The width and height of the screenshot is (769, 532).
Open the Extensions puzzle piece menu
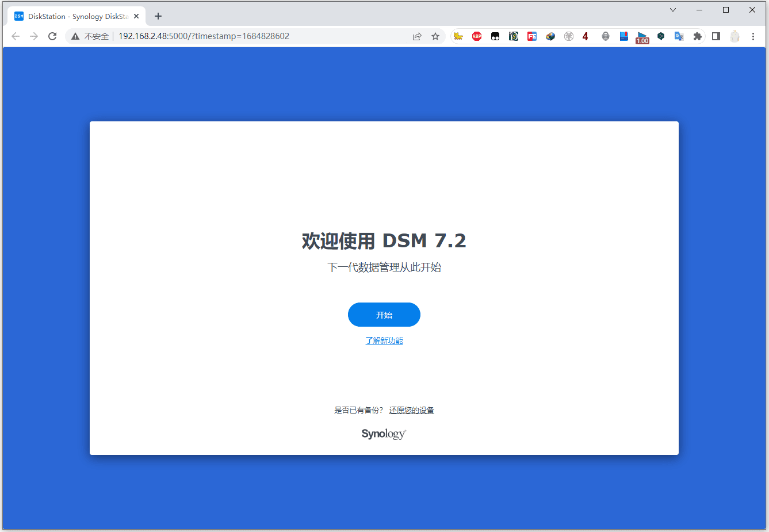tap(698, 36)
